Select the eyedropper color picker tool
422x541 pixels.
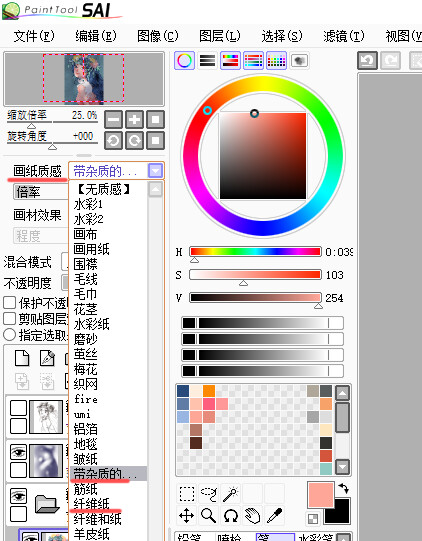tap(275, 516)
